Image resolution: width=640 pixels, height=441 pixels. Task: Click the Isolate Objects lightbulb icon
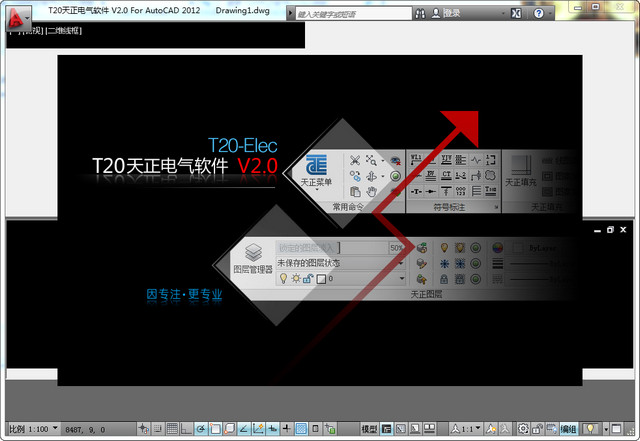[x=590, y=429]
